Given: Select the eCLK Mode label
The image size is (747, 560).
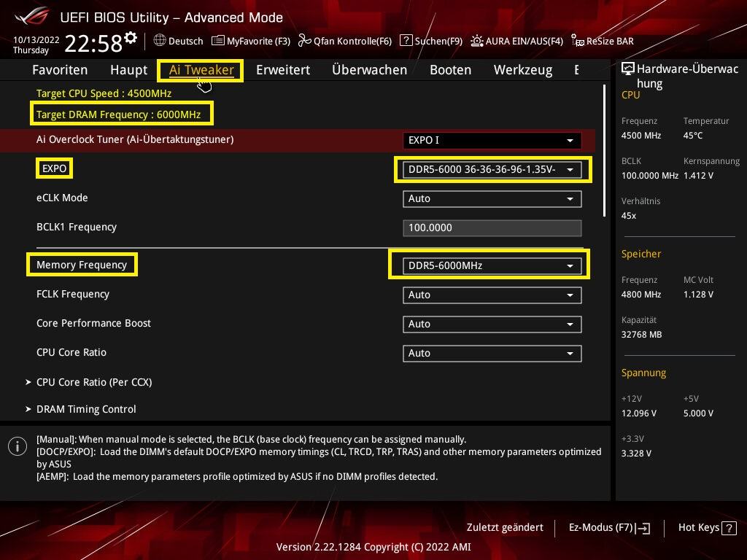Looking at the screenshot, I should [x=62, y=198].
